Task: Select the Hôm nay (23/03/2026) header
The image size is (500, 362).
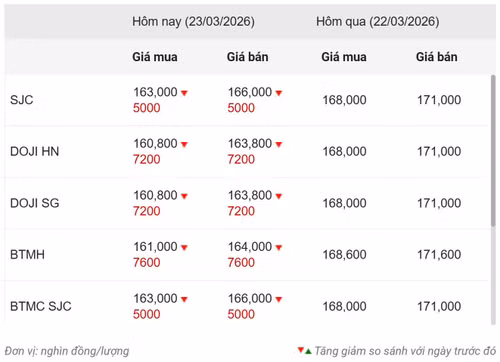Action: (x=193, y=22)
